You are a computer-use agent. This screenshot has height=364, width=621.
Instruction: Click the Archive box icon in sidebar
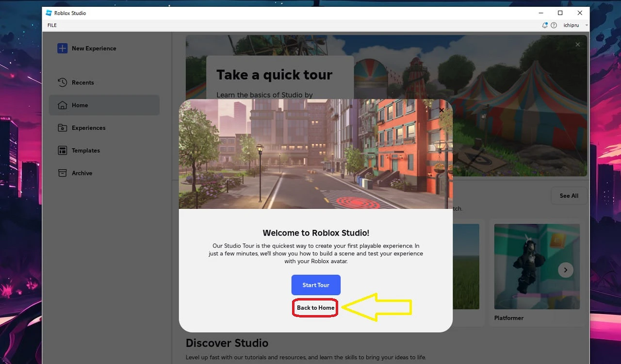62,173
